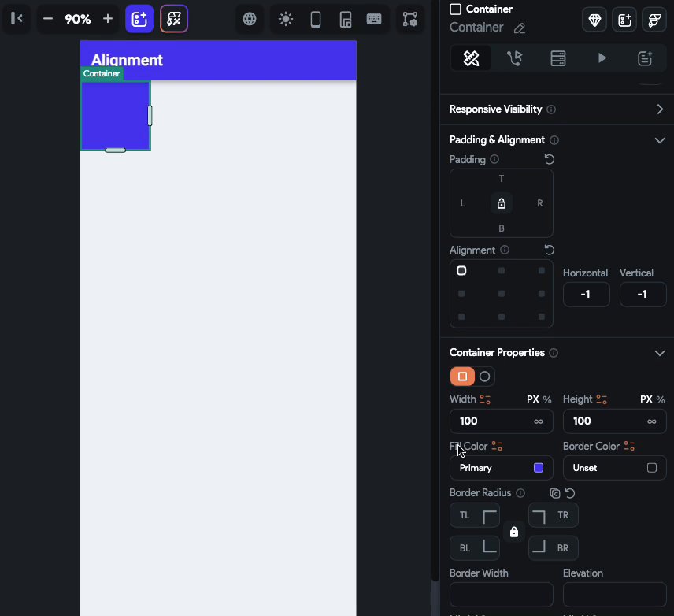Viewport: 674px width, 616px height.
Task: Select the tablet device preview icon
Action: tap(346, 19)
